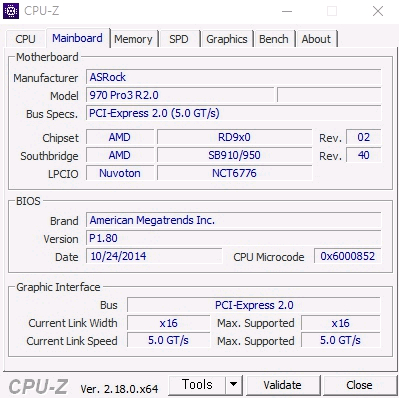Click the LPCIO vendor Nuvoton
This screenshot has width=399, height=398.
pos(120,173)
